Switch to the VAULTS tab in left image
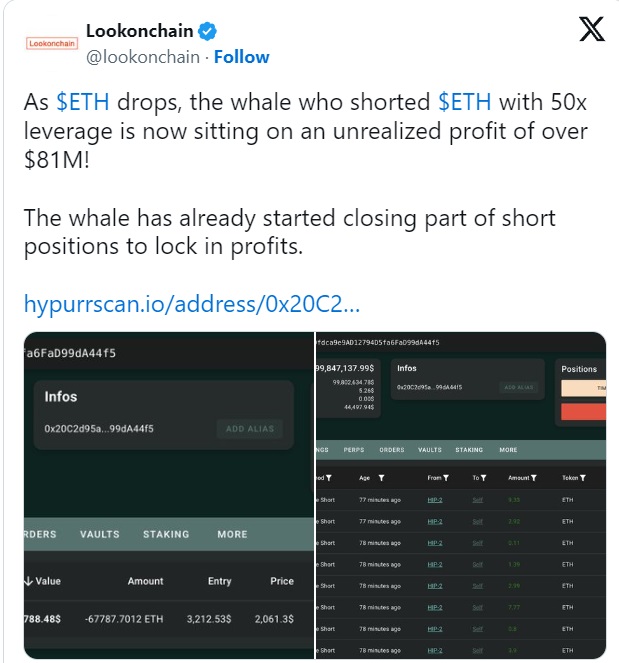This screenshot has width=619, height=663. 100,534
